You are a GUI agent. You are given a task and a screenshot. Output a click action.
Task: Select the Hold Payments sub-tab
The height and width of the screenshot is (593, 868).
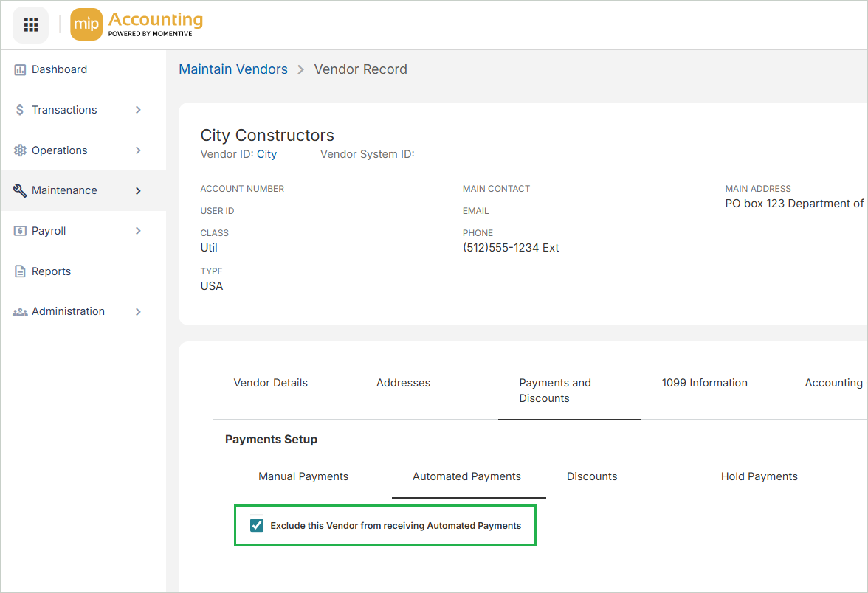759,476
